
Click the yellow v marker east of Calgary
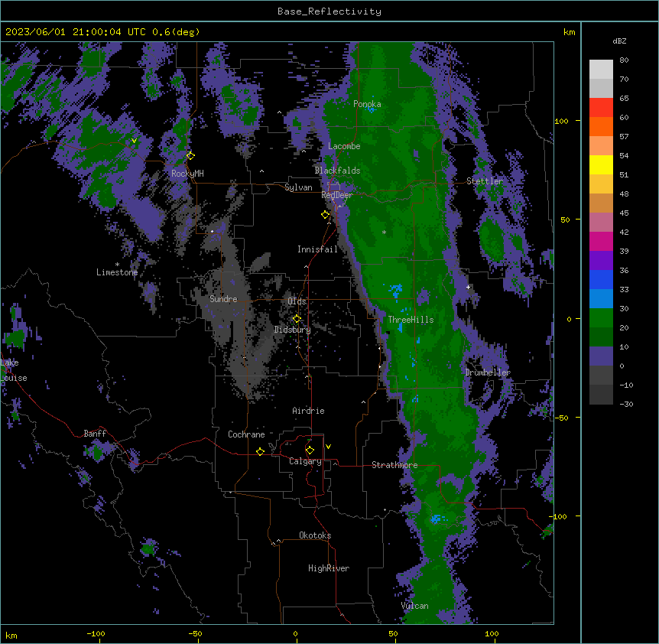(328, 447)
